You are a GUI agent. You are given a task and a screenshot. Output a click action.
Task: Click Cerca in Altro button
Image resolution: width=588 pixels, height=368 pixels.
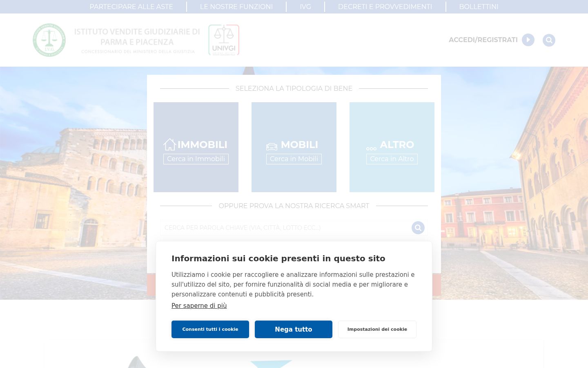pyautogui.click(x=392, y=159)
